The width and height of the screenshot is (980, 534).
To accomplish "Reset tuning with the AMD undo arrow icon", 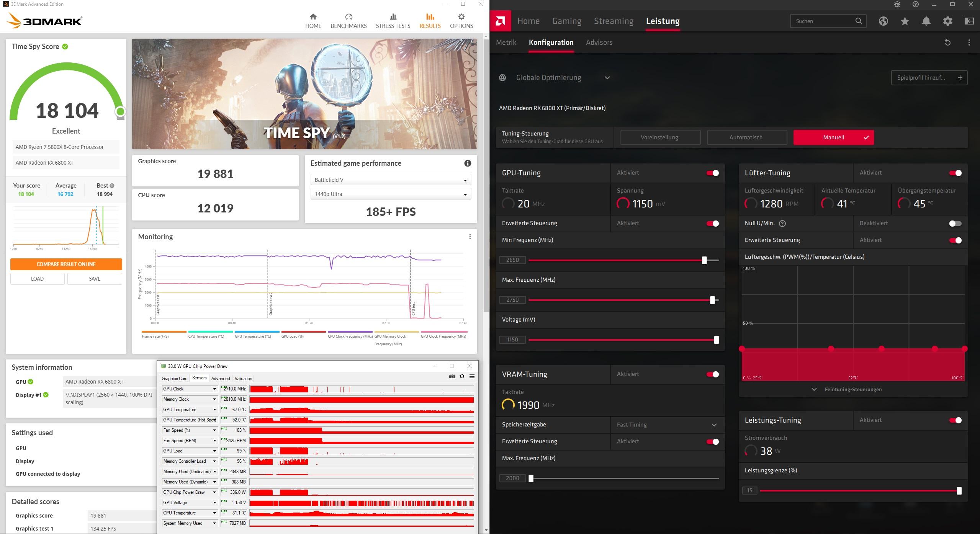I will pos(948,42).
